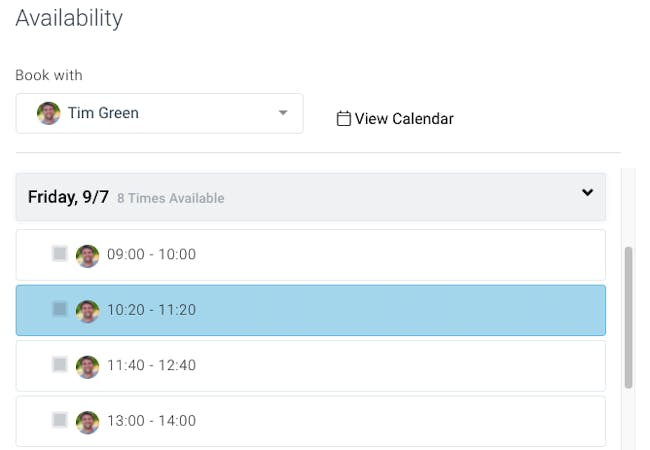Collapse the Friday, 9/7 section chevron

click(x=587, y=193)
